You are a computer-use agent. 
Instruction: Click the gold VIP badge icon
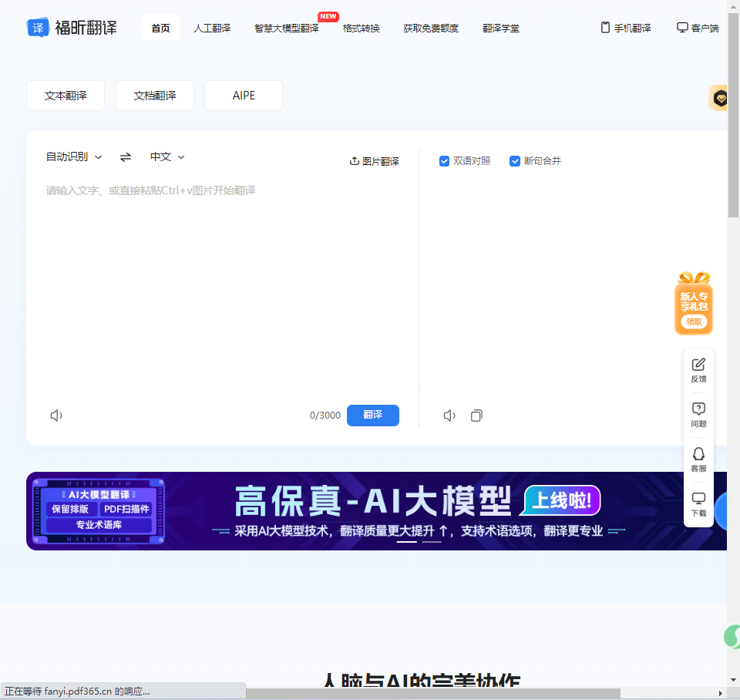[720, 98]
